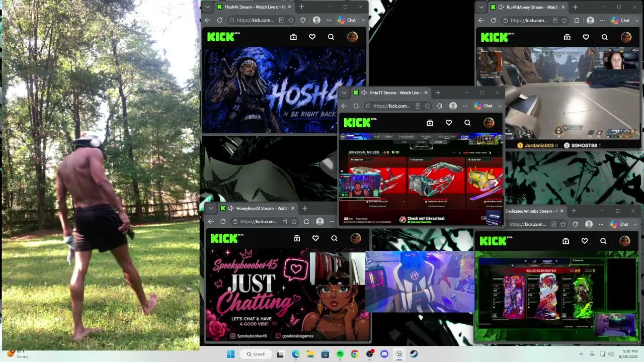Expand Chat dropdown arrow in RunYaMoney window
The image size is (644, 362).
tap(637, 20)
